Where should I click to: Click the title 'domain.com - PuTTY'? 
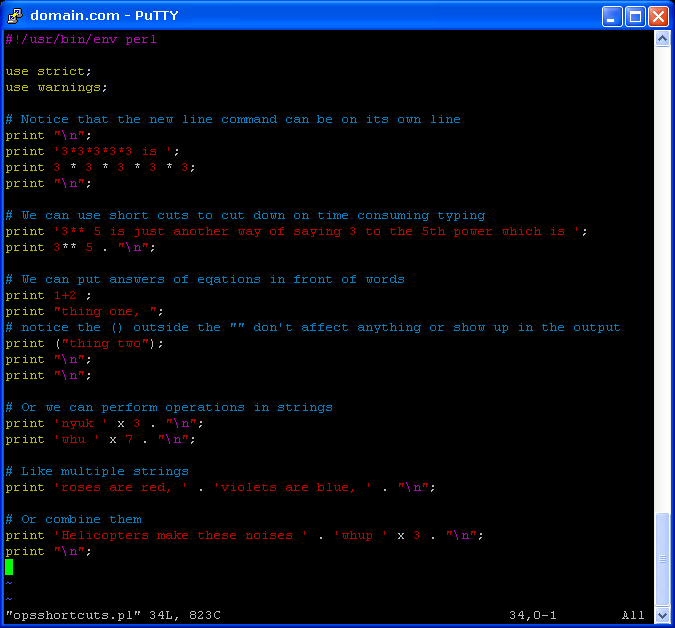click(104, 16)
